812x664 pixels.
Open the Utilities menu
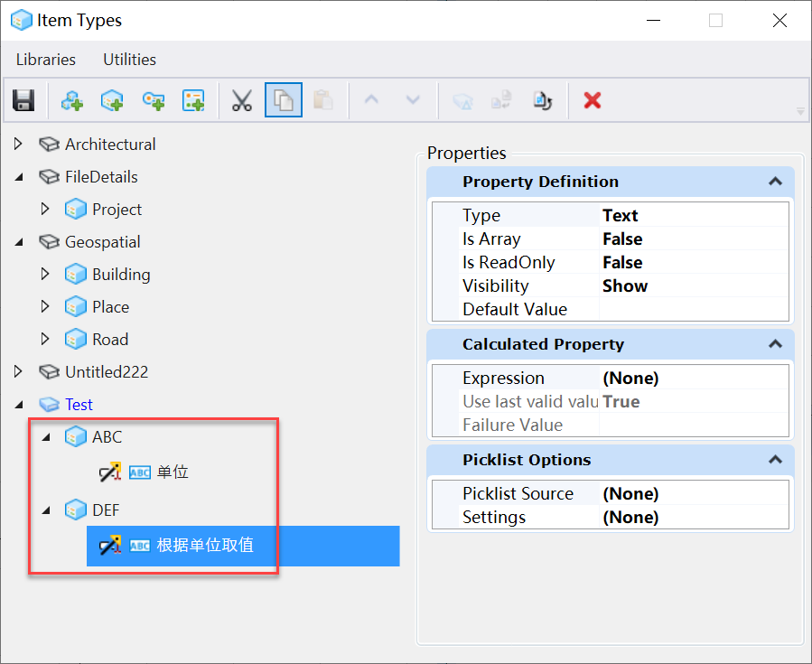129,60
